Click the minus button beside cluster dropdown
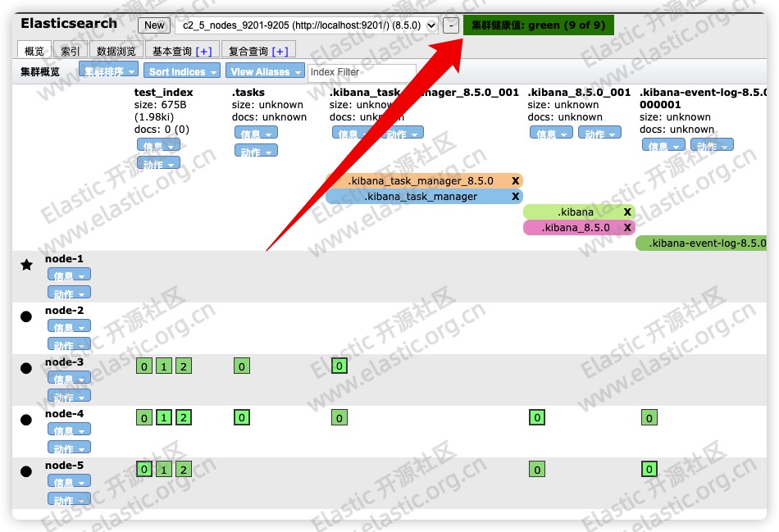Viewport: 779px width, 532px height. click(451, 25)
